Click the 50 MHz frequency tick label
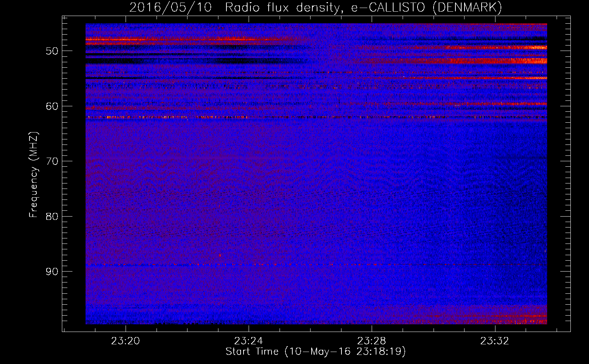Viewport: 589px width, 364px height. point(52,51)
